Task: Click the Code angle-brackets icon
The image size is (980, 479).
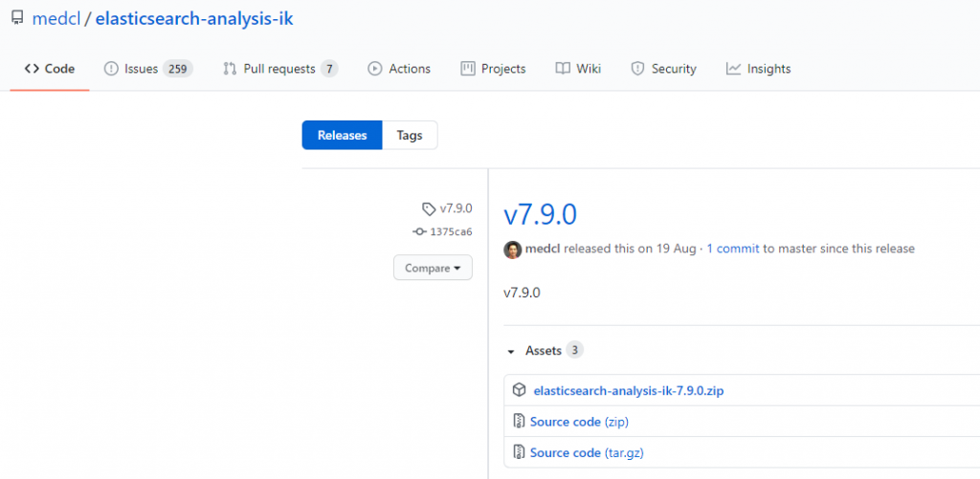Action: (x=32, y=69)
